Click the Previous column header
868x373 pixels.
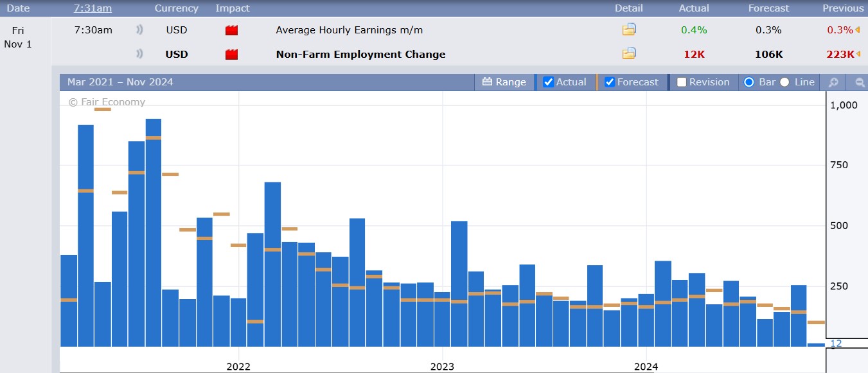click(842, 8)
